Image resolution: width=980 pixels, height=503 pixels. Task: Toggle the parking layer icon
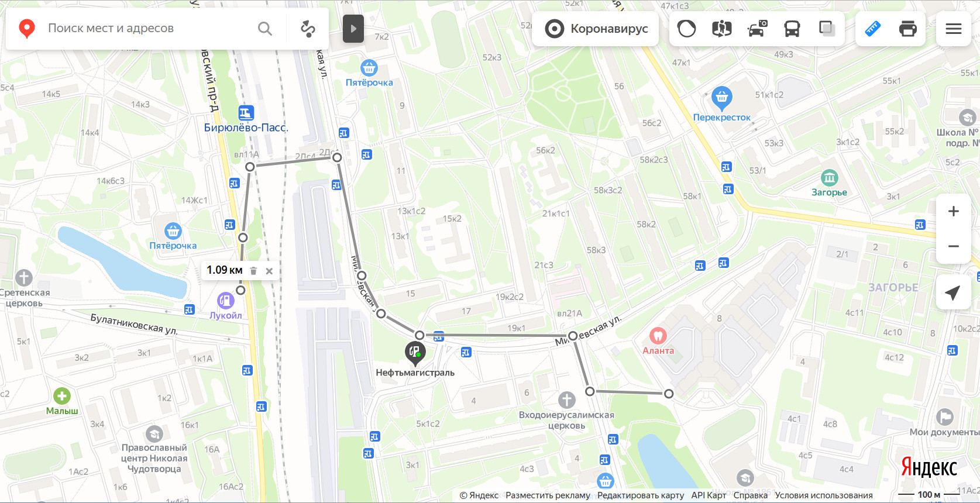[757, 29]
